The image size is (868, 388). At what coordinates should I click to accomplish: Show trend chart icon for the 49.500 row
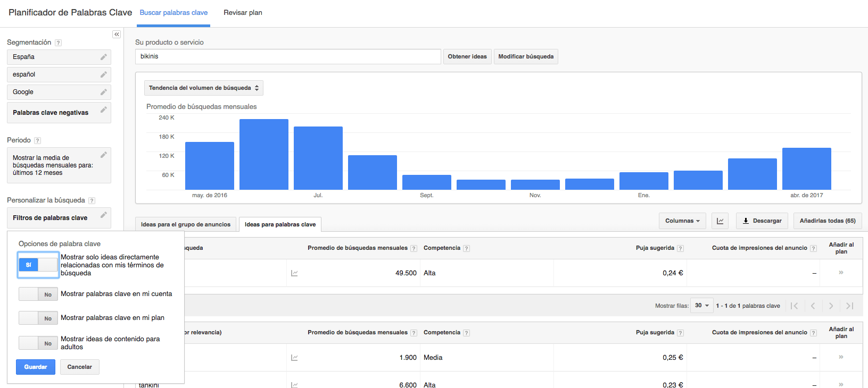click(294, 273)
